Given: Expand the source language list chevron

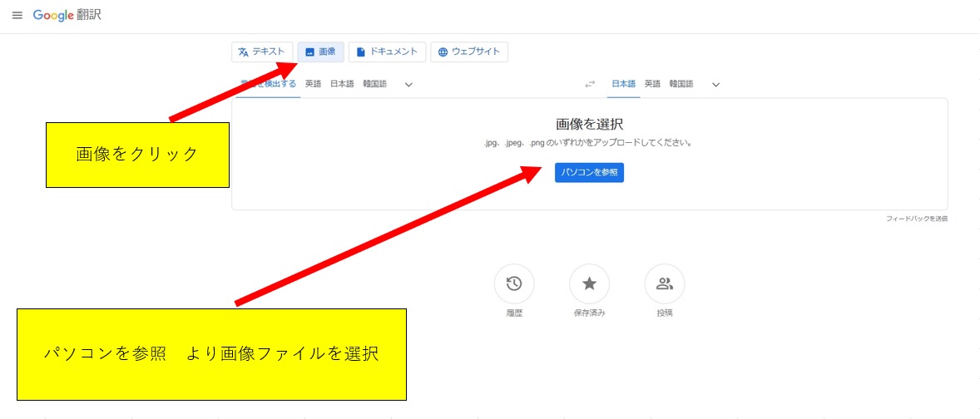Looking at the screenshot, I should coord(408,84).
